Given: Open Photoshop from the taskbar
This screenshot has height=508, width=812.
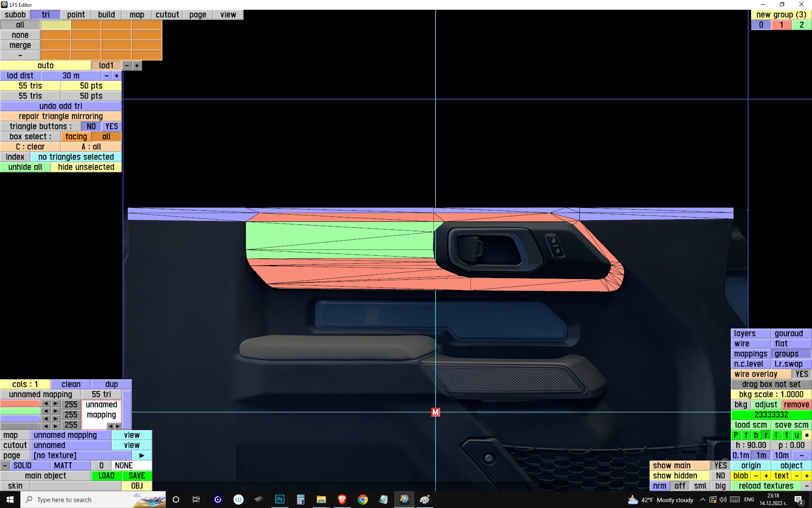Looking at the screenshot, I should point(280,500).
